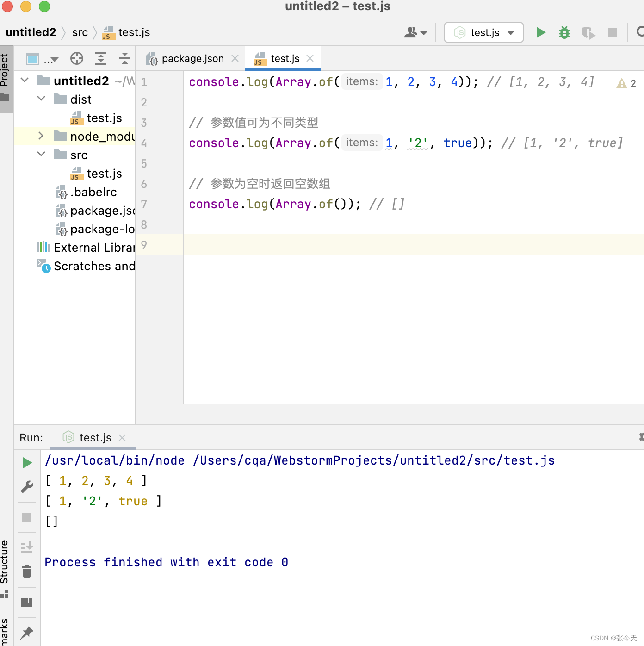Select External Libraries node

tap(86, 248)
